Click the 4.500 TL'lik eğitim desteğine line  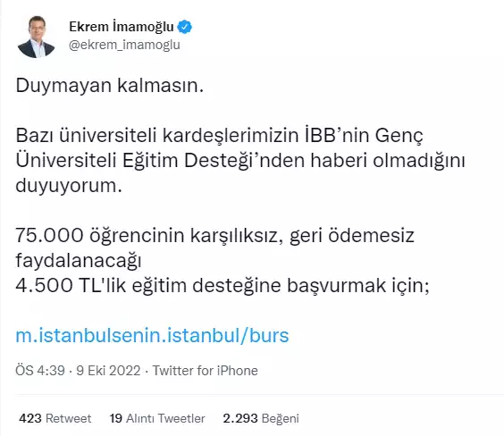click(x=223, y=285)
